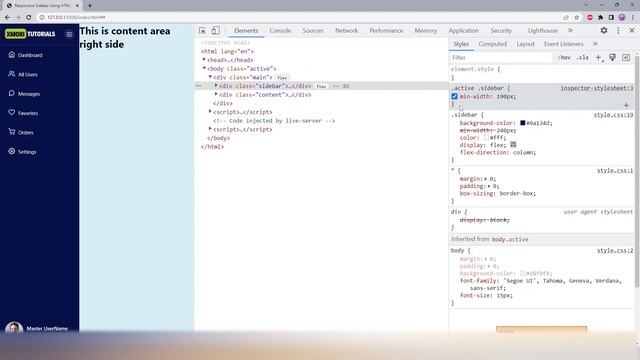Screen dimensions: 640x360
Task: Click the rendering emulation paintbrush icon
Action: pos(613,58)
